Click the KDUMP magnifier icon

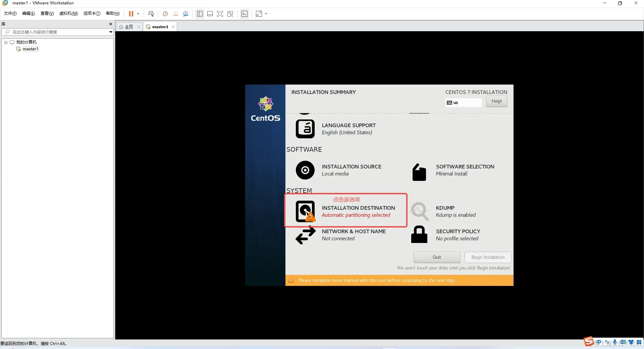click(x=420, y=211)
